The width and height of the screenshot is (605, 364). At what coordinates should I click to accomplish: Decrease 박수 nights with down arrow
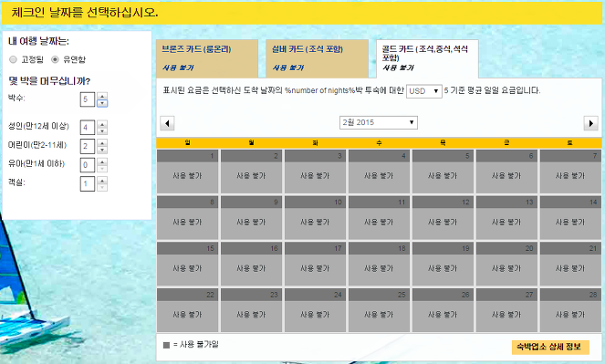102,103
